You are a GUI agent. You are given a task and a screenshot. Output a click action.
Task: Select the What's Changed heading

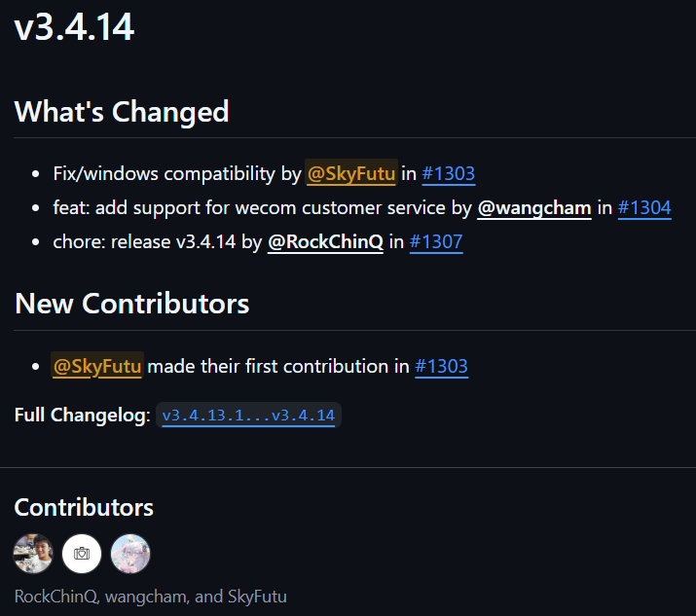(122, 111)
